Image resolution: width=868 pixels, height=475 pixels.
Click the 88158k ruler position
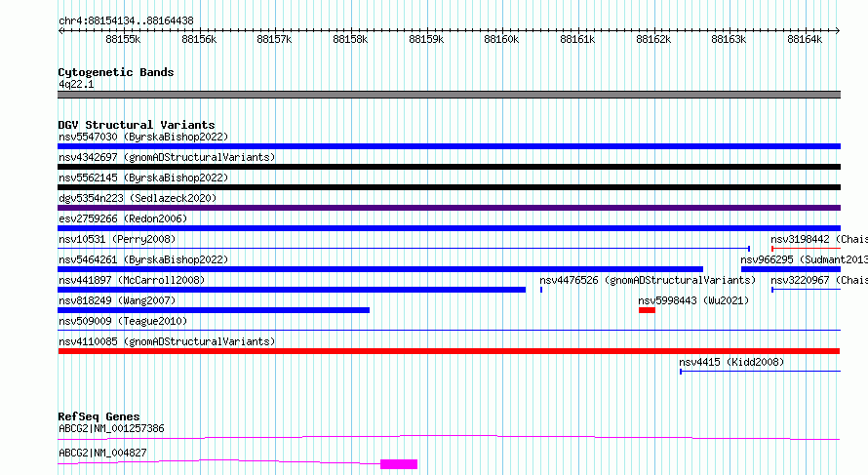pyautogui.click(x=350, y=39)
